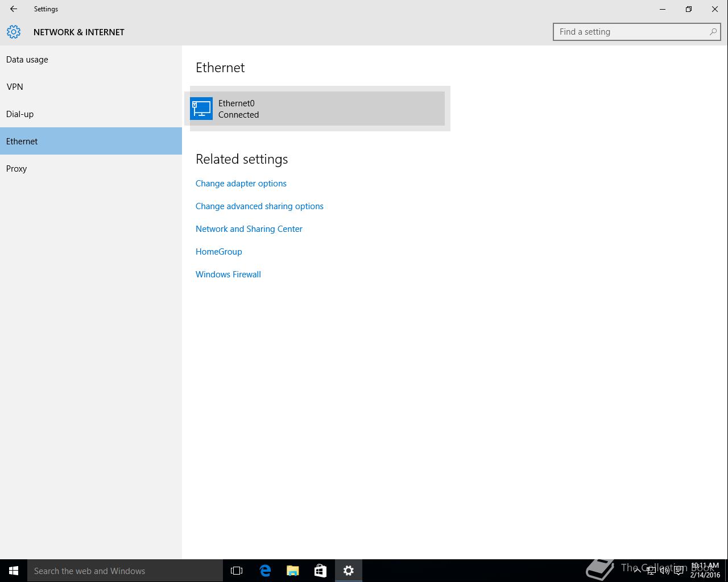This screenshot has width=728, height=582.
Task: Click the Find a setting search box
Action: point(631,32)
